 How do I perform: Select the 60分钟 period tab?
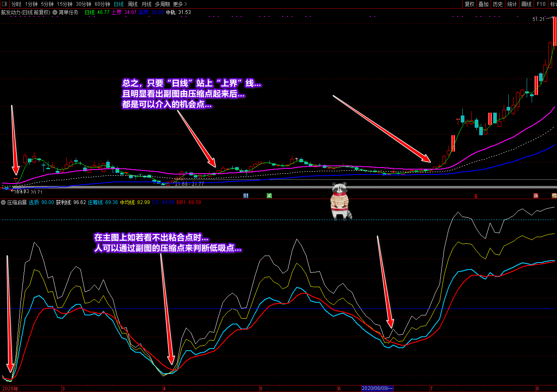pos(102,4)
